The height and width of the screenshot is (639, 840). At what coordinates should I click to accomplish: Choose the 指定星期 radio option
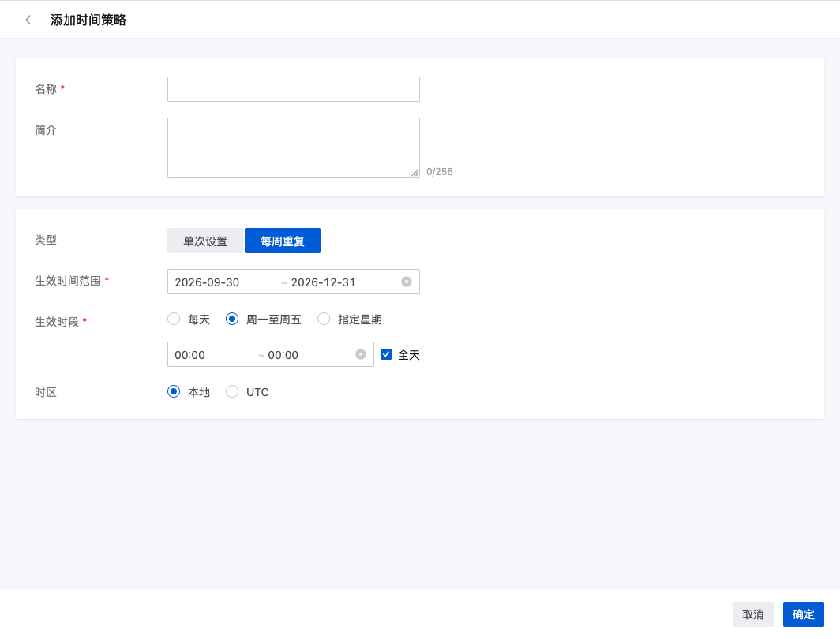click(324, 319)
